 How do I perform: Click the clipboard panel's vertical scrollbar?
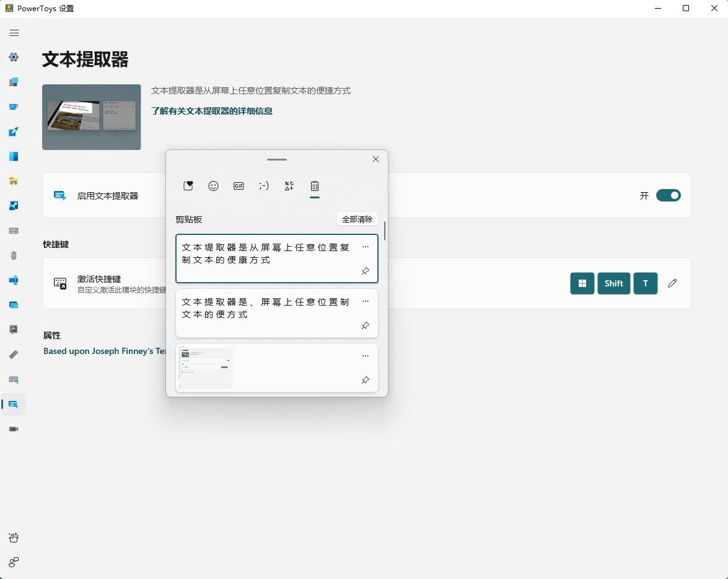coord(385,231)
